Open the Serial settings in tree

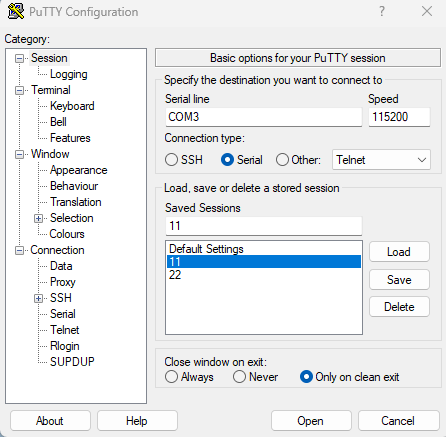[x=63, y=314]
